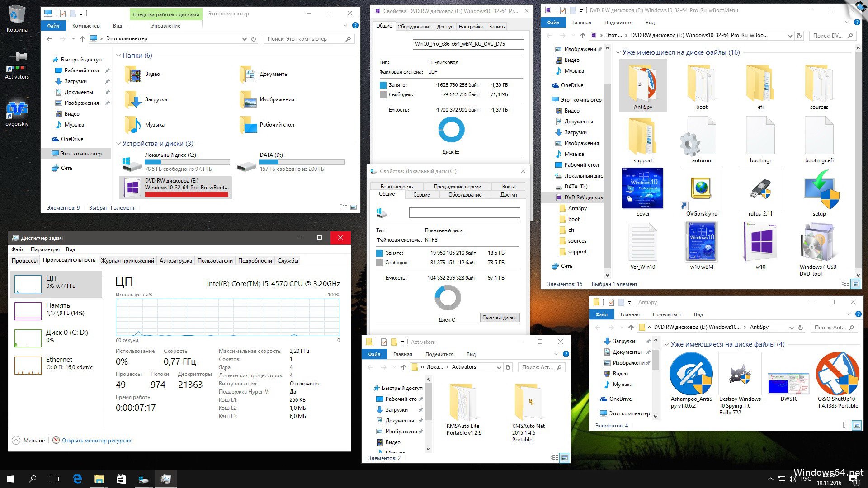Open Resource Monitor link
Screen dimensions: 868x488
click(96, 441)
